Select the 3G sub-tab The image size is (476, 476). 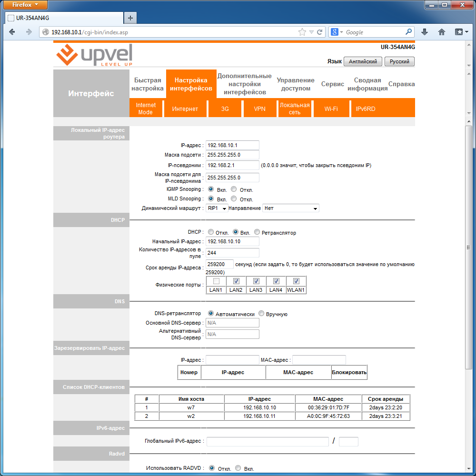[x=225, y=109]
